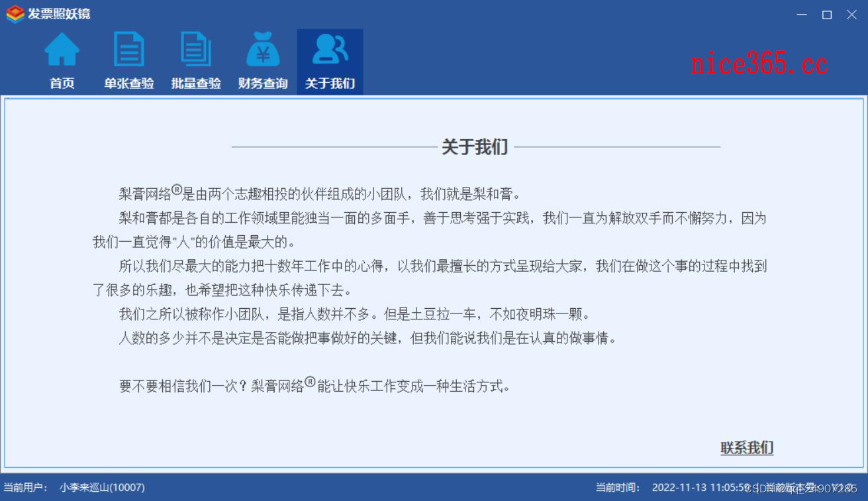Open 单张查验 single invoice check icon
This screenshot has height=501, width=868.
[x=129, y=50]
